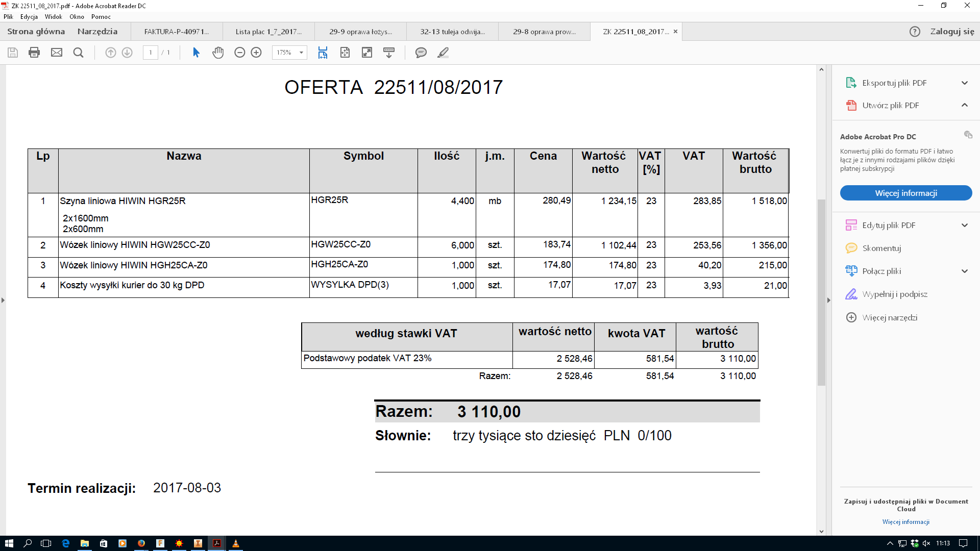Image resolution: width=980 pixels, height=551 pixels.
Task: Open the read mode scrolling icon
Action: (389, 53)
